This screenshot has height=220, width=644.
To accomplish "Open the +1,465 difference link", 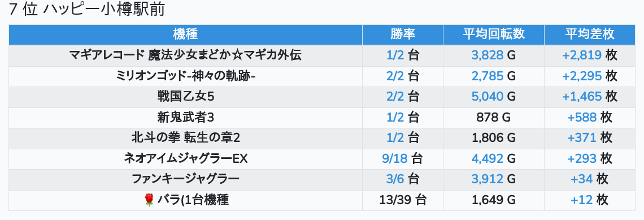I will click(582, 97).
